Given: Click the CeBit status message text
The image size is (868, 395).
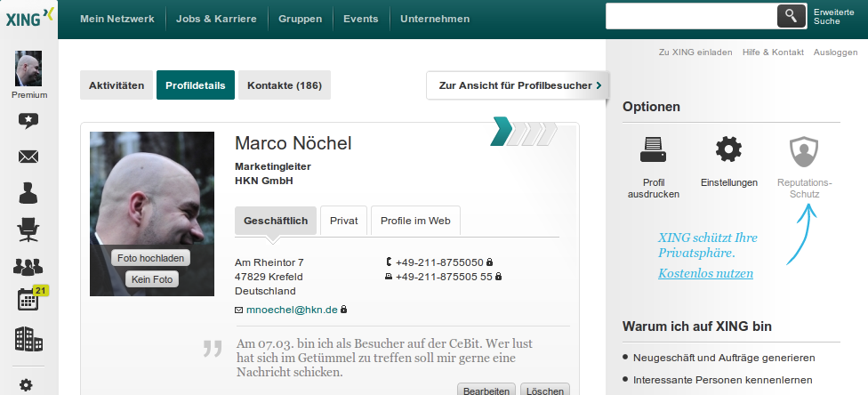Looking at the screenshot, I should 385,358.
